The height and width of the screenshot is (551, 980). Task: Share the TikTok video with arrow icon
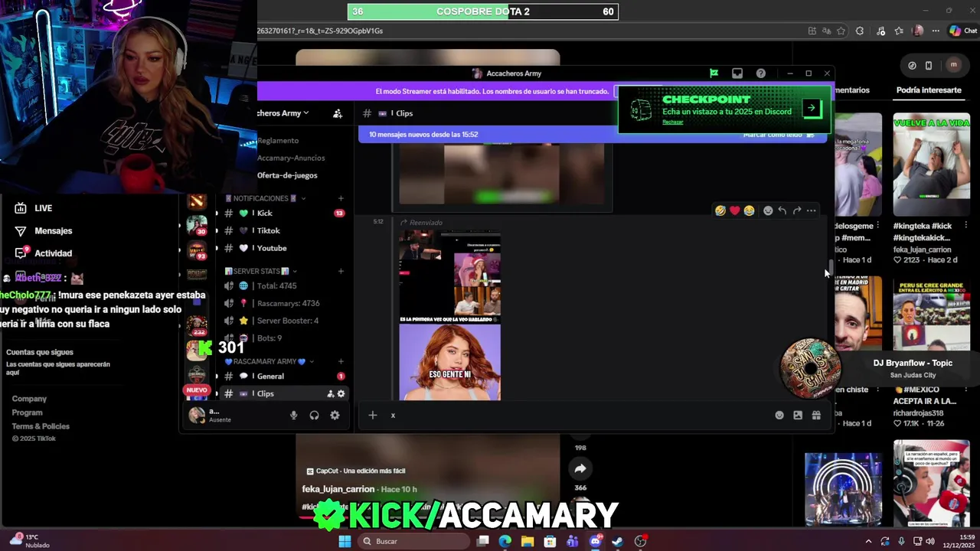coord(580,468)
